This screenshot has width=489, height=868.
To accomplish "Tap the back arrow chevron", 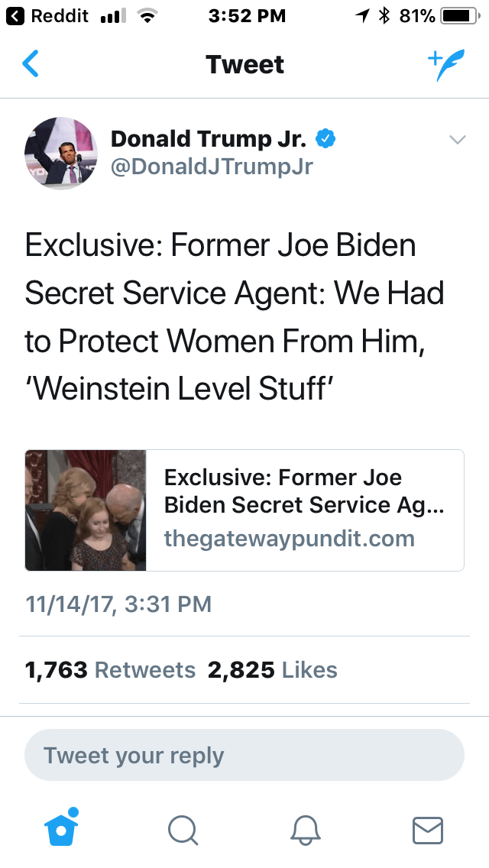I will 31,64.
